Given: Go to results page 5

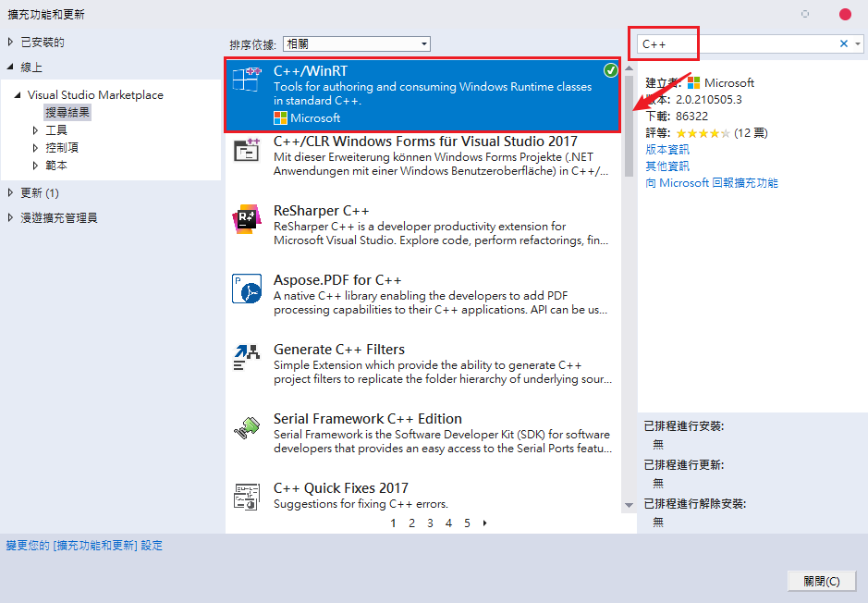Looking at the screenshot, I should click(467, 523).
